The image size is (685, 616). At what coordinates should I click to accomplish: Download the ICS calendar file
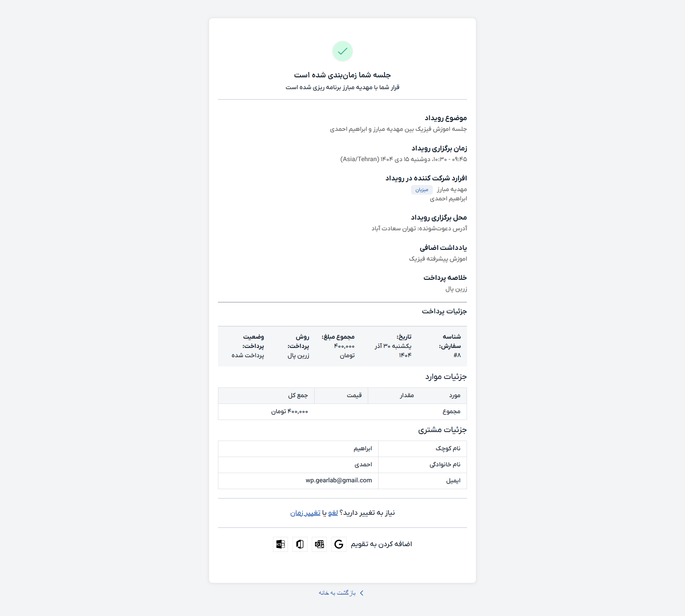pos(280,544)
